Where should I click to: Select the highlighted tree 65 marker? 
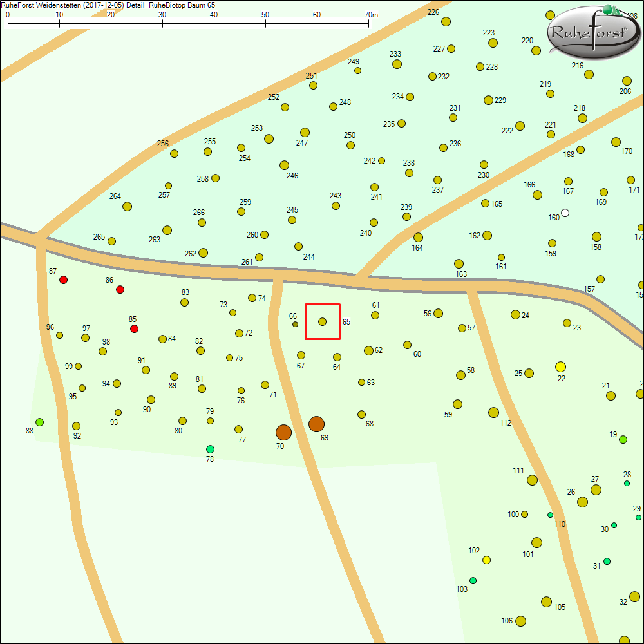pos(322,321)
